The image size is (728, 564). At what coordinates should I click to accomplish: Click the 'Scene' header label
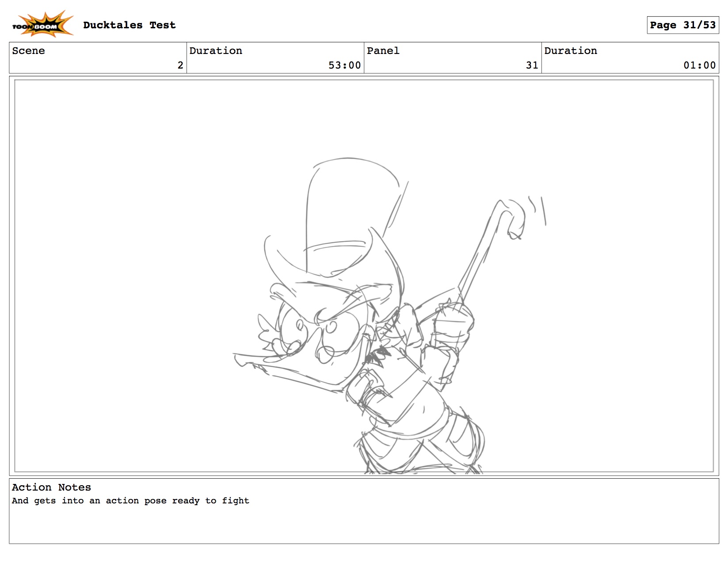pos(28,51)
